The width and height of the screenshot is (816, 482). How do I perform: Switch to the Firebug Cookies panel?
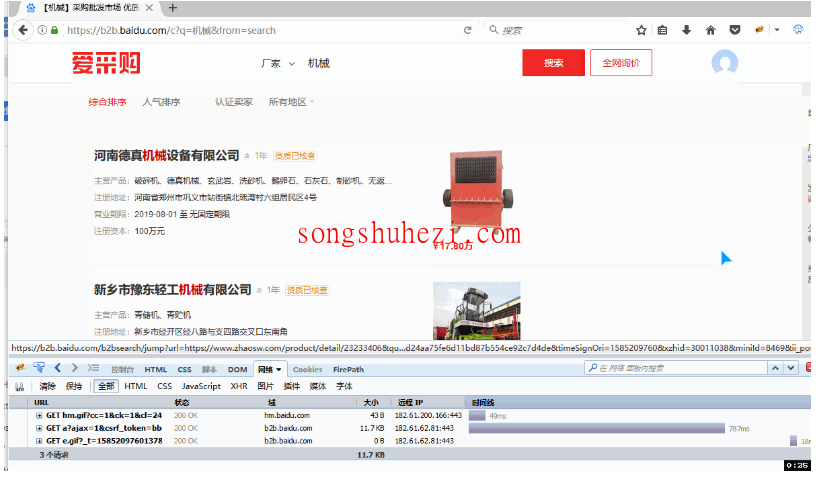pos(308,370)
